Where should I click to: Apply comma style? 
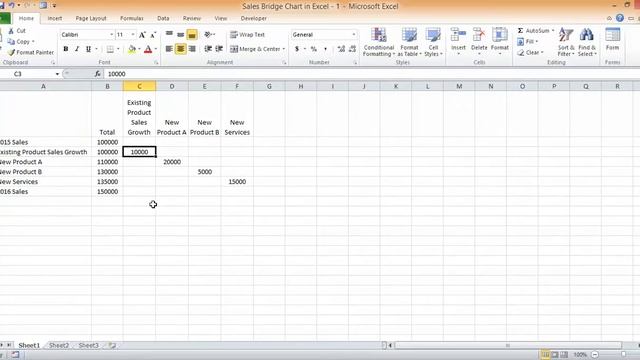click(x=325, y=49)
